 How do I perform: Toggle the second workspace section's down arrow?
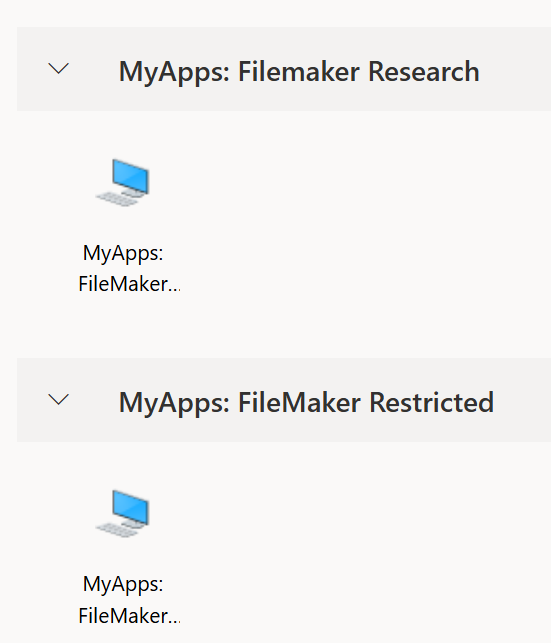click(x=59, y=399)
